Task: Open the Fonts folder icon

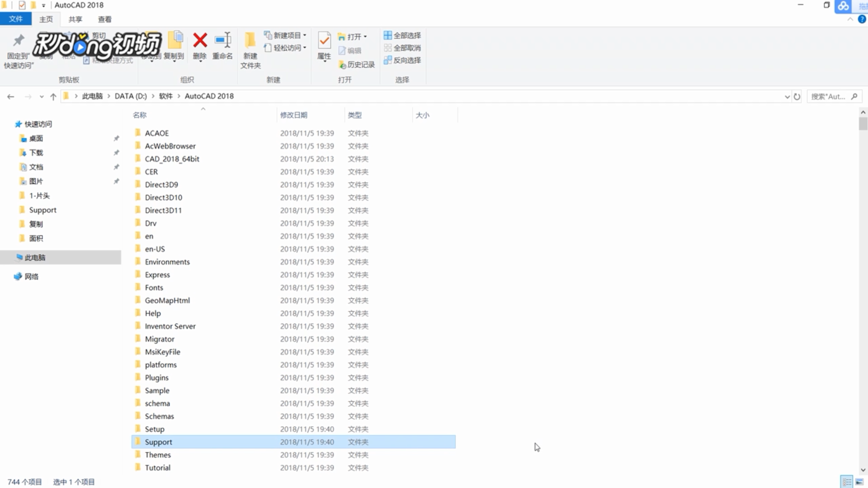Action: tap(138, 287)
